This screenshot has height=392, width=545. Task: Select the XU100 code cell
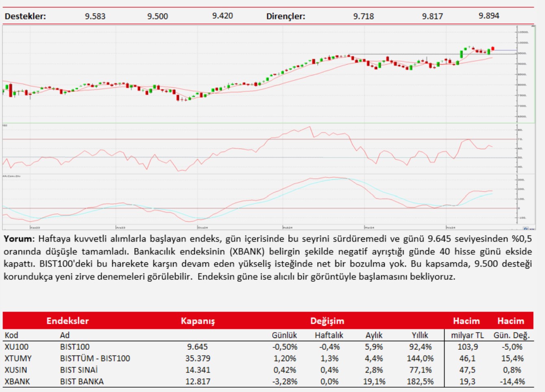pos(17,347)
